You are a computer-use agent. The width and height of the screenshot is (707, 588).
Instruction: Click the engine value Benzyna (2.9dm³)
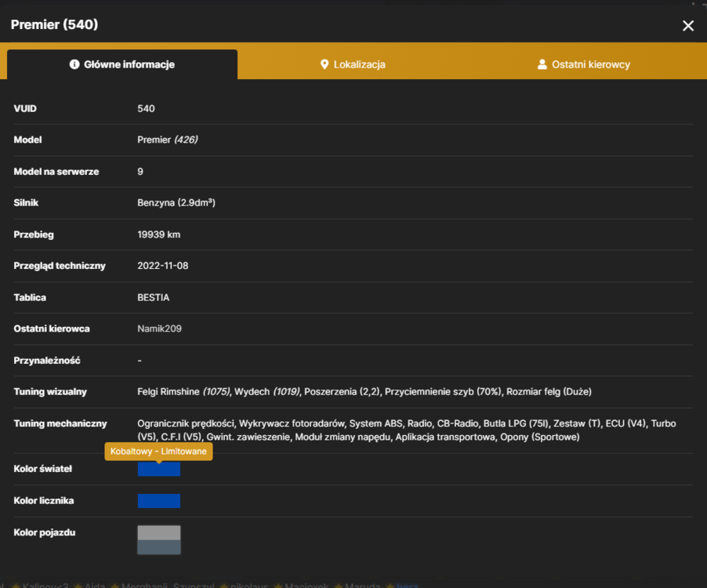[x=176, y=203]
